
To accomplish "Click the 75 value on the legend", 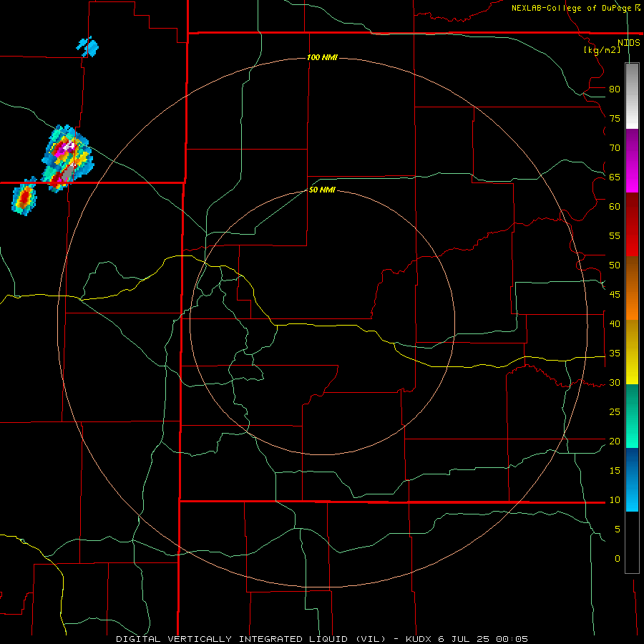I will (615, 119).
